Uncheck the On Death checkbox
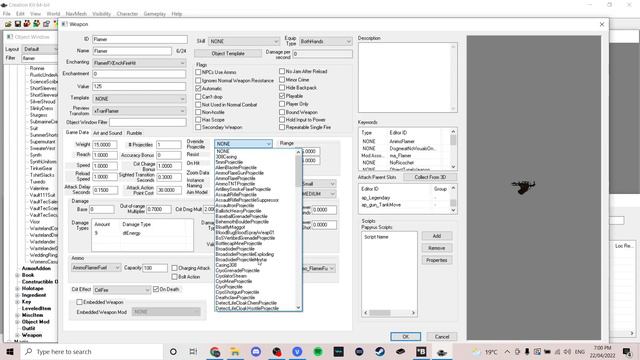Image resolution: width=640 pixels, height=360 pixels. 156,289
